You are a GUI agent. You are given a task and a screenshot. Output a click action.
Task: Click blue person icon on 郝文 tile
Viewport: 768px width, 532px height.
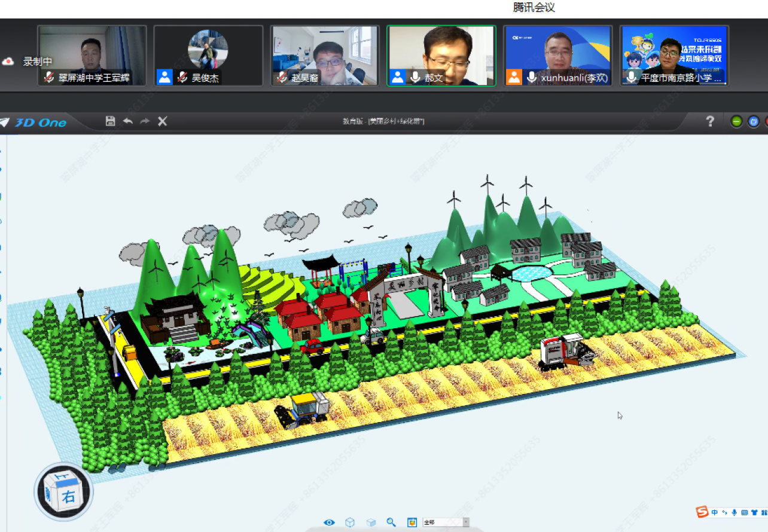coord(398,77)
